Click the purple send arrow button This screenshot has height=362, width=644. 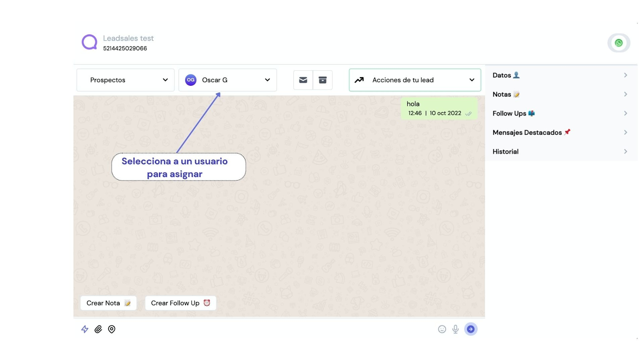(471, 329)
